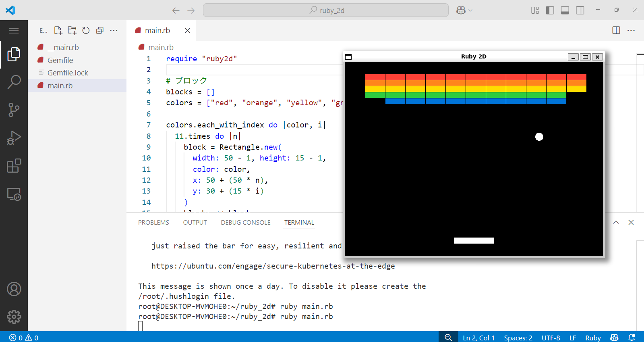Open the Extensions view
The height and width of the screenshot is (342, 644).
(14, 166)
